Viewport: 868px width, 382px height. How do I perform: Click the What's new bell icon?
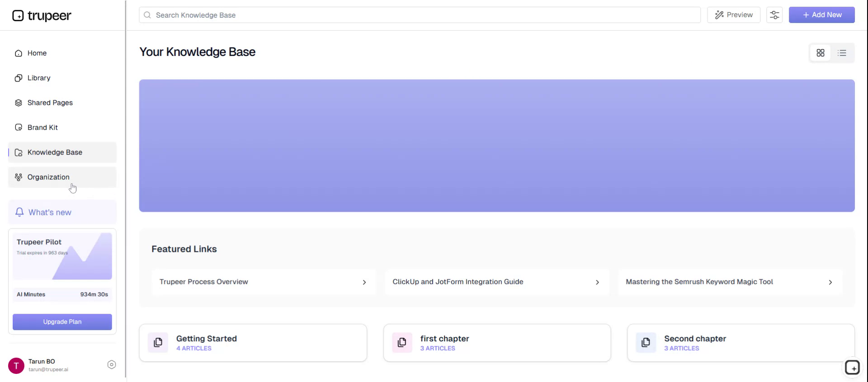[x=19, y=212]
